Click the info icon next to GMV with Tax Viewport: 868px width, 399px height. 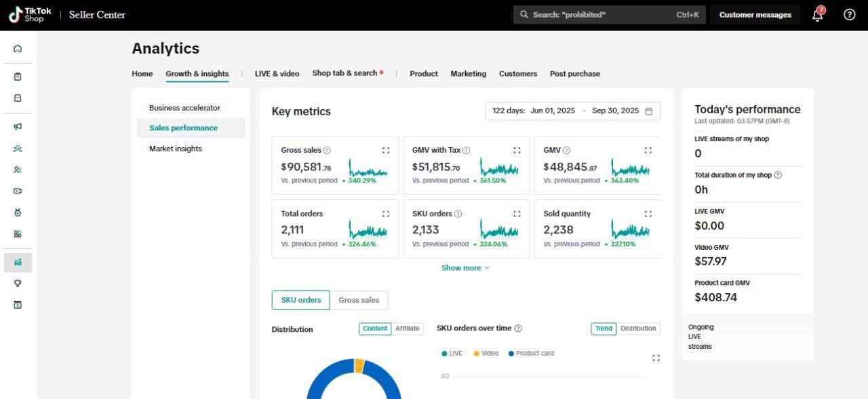466,151
